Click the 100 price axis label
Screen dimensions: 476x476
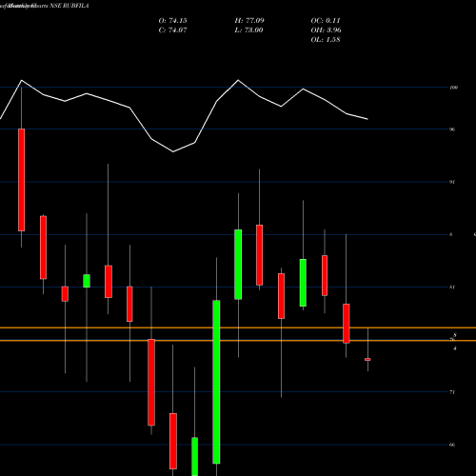coord(454,88)
